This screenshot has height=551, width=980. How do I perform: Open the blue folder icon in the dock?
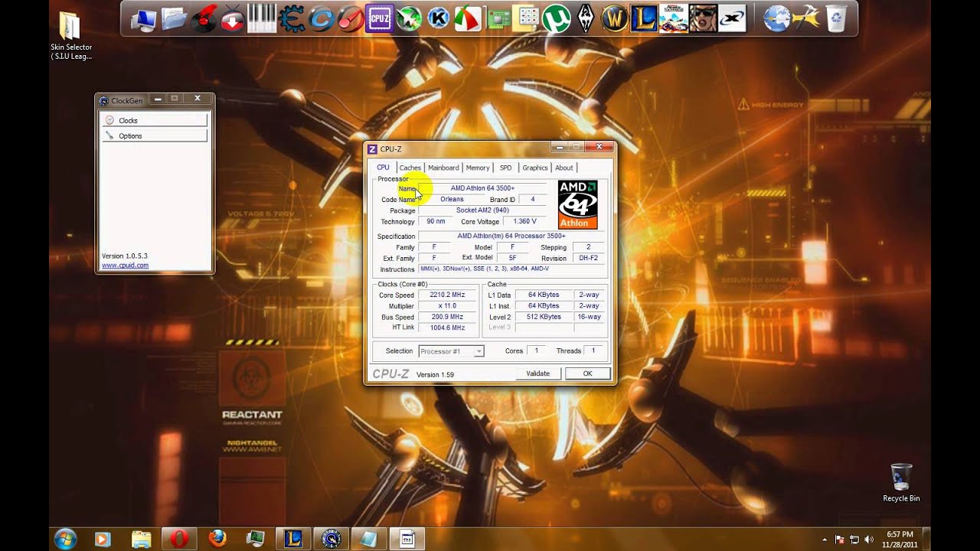pos(174,19)
